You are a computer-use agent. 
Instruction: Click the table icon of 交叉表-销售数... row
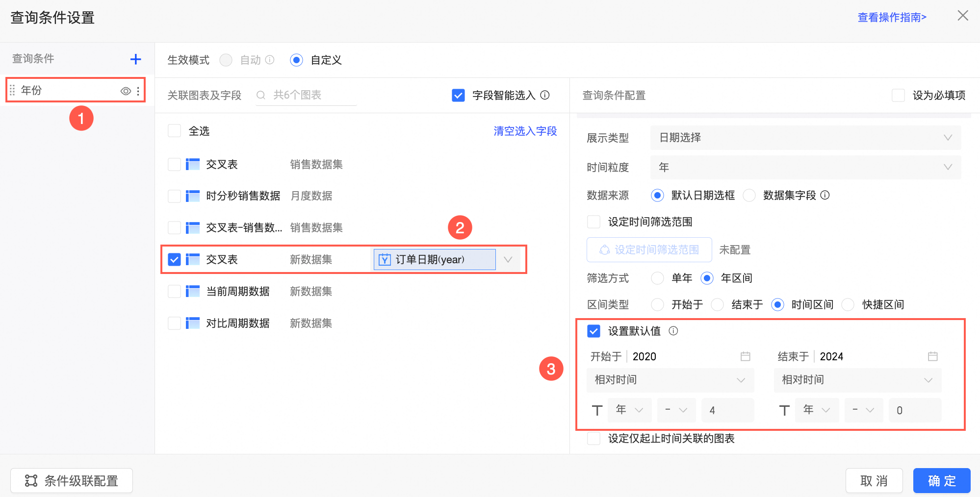click(193, 228)
